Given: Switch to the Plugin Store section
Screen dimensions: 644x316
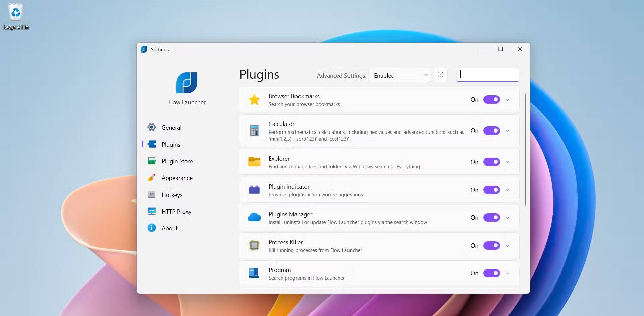Looking at the screenshot, I should 177,161.
